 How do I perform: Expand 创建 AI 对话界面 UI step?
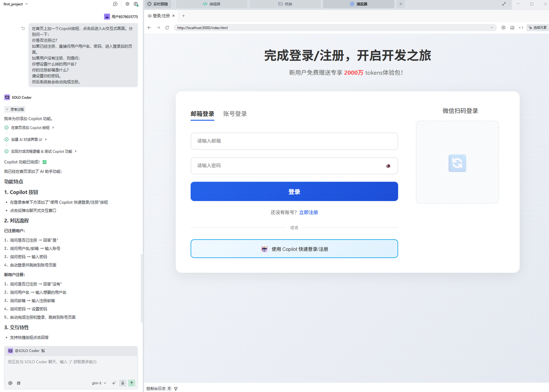29,140
